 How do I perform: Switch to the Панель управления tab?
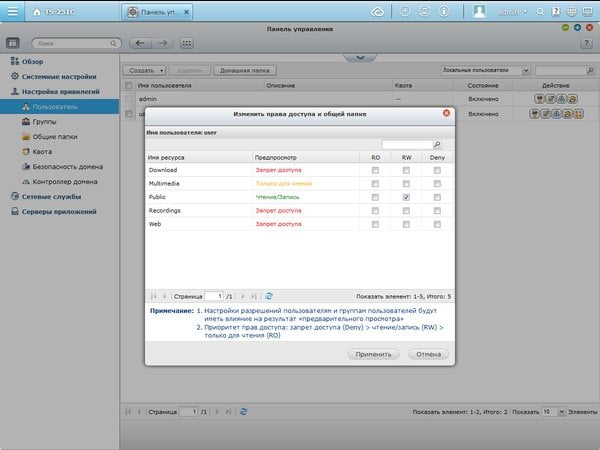tap(158, 12)
